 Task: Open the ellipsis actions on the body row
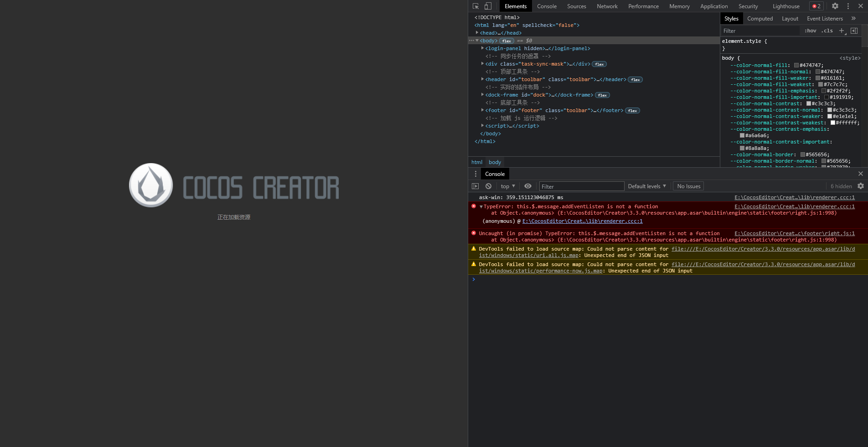[x=471, y=41]
